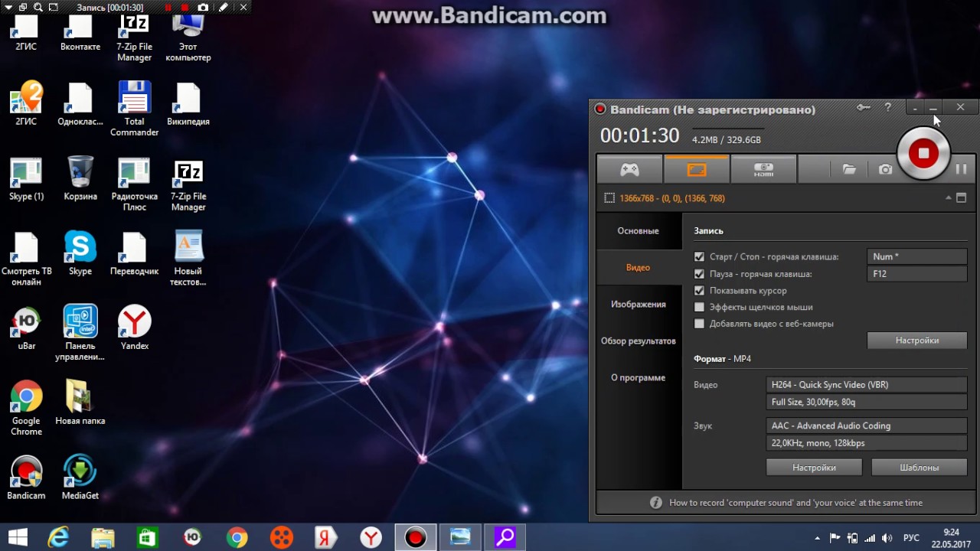The image size is (980, 551).
Task: Open the Total Commander desktop icon
Action: click(134, 109)
